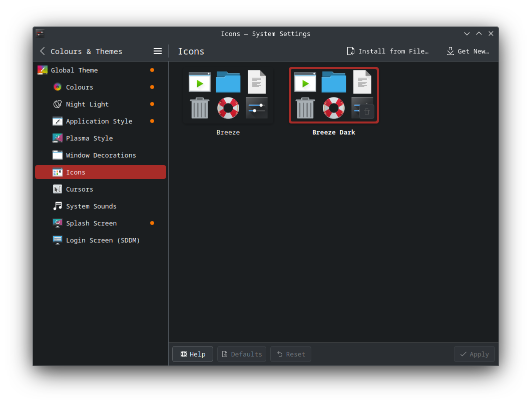Viewport: 532px width, 405px height.
Task: Click the Breeze theme name label
Action: [228, 132]
